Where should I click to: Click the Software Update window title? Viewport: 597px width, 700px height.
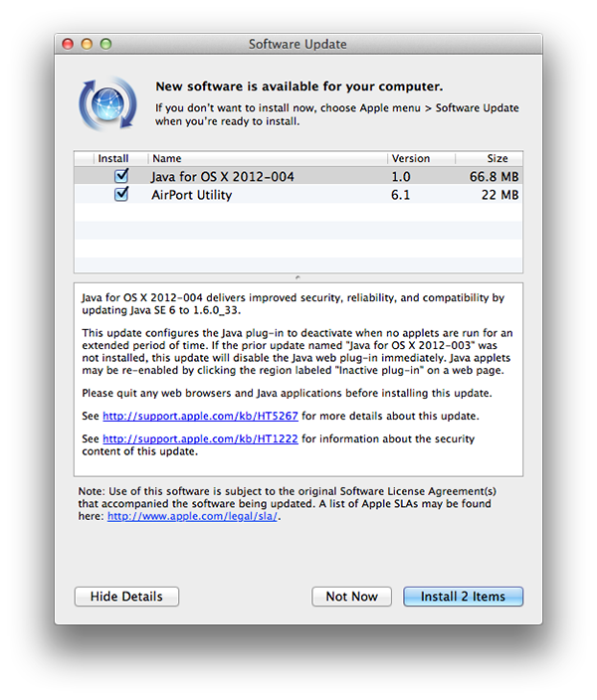[298, 44]
